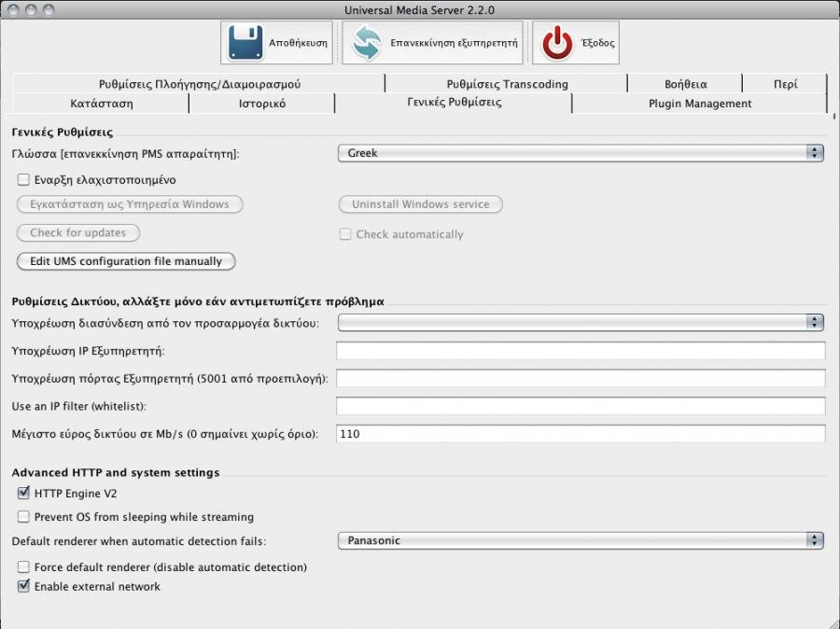Tick Force default renderer checkbox
The width and height of the screenshot is (840, 629).
coord(23,566)
